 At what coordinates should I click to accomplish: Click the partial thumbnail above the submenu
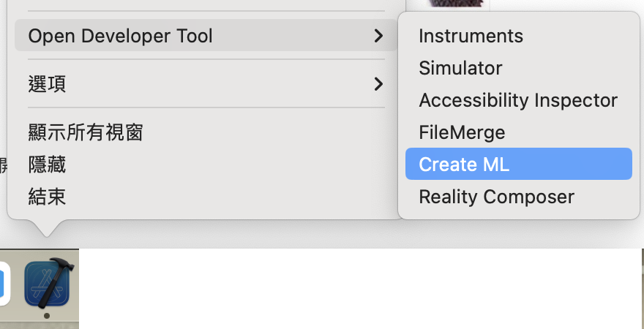(457, 4)
